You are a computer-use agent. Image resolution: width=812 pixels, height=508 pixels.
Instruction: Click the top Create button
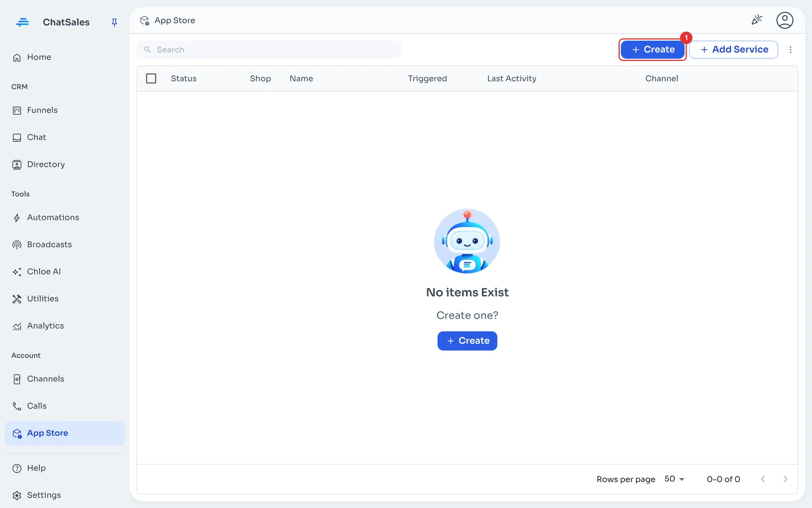(653, 50)
